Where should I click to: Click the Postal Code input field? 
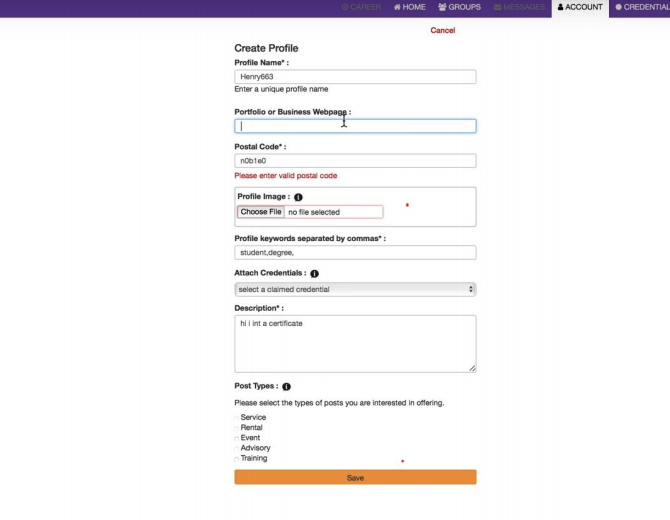[x=355, y=161]
